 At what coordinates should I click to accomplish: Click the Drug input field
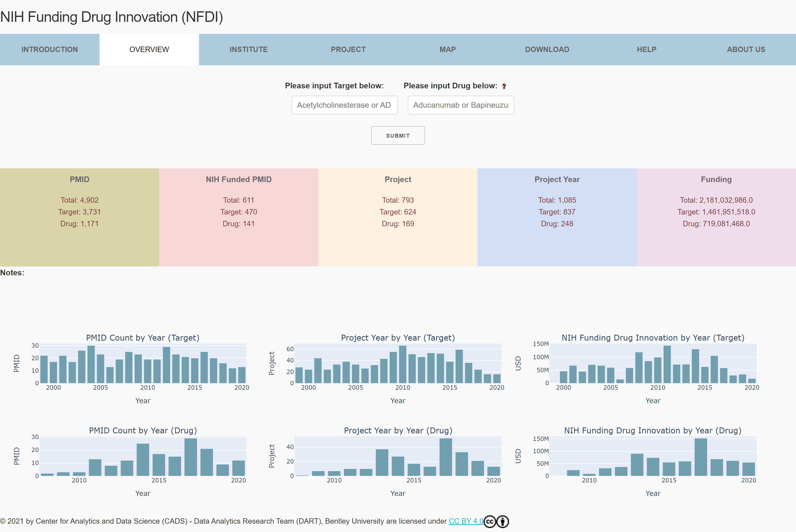click(x=460, y=105)
